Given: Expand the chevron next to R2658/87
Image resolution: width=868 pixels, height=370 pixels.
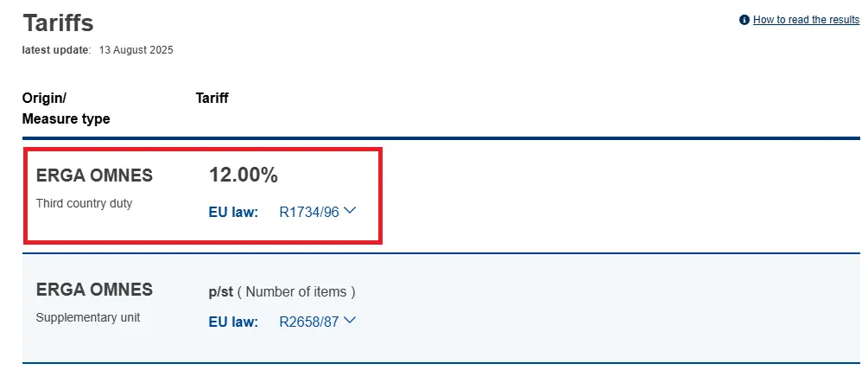Looking at the screenshot, I should point(350,320).
